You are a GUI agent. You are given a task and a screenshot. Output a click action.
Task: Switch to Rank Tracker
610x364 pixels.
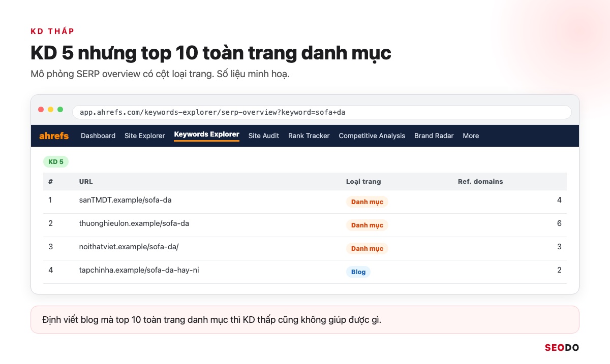pyautogui.click(x=309, y=136)
